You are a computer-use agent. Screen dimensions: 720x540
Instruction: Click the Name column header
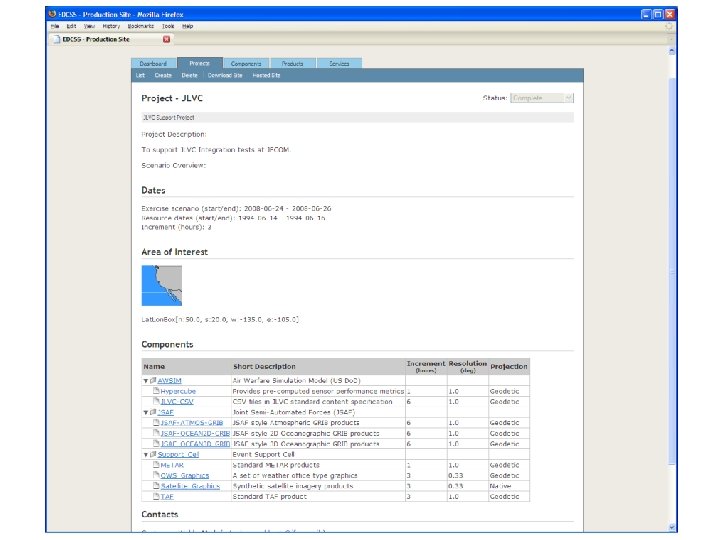point(186,366)
